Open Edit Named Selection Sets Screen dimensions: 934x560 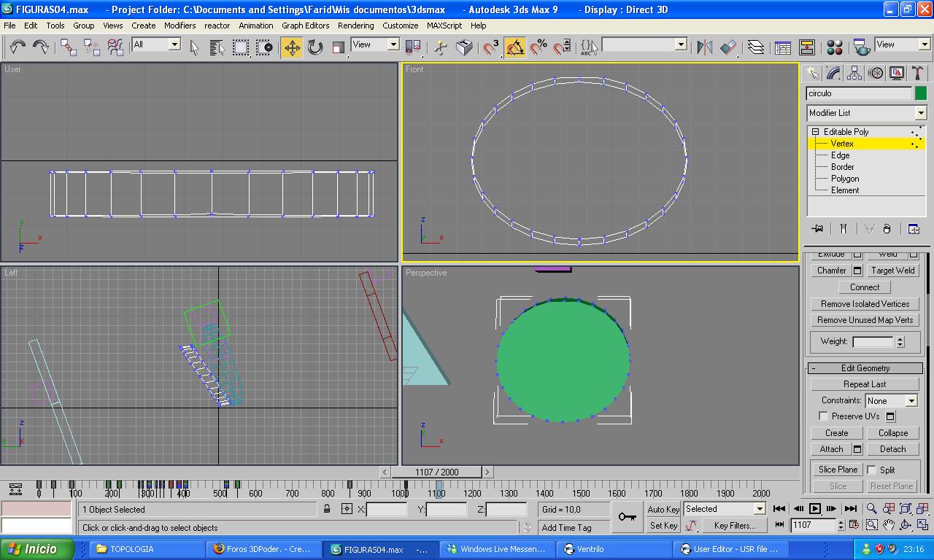pos(589,47)
